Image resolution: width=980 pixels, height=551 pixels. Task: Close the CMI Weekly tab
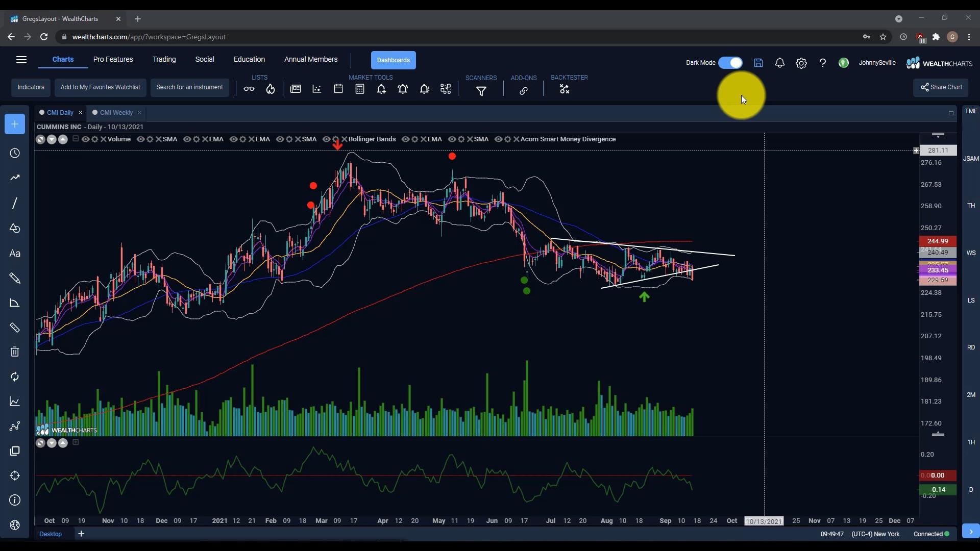coord(139,113)
